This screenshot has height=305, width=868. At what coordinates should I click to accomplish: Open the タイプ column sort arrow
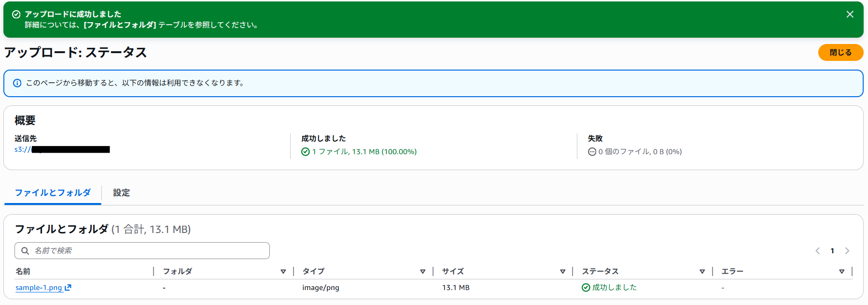(x=423, y=272)
